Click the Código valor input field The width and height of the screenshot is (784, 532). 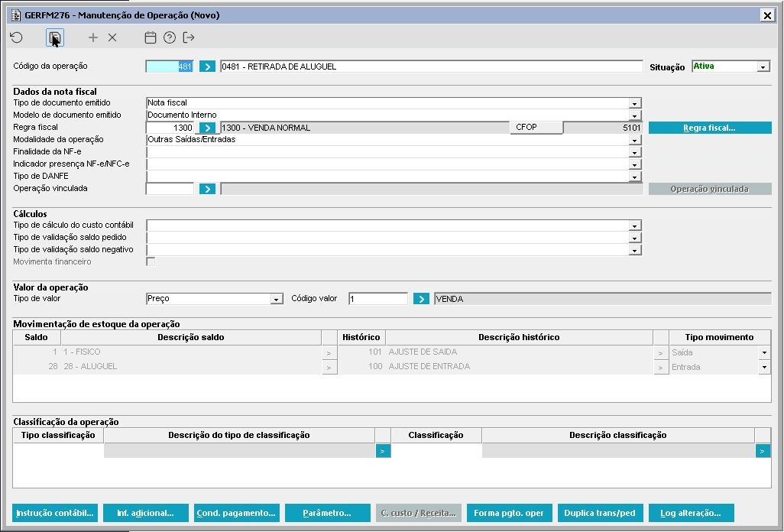pyautogui.click(x=378, y=299)
